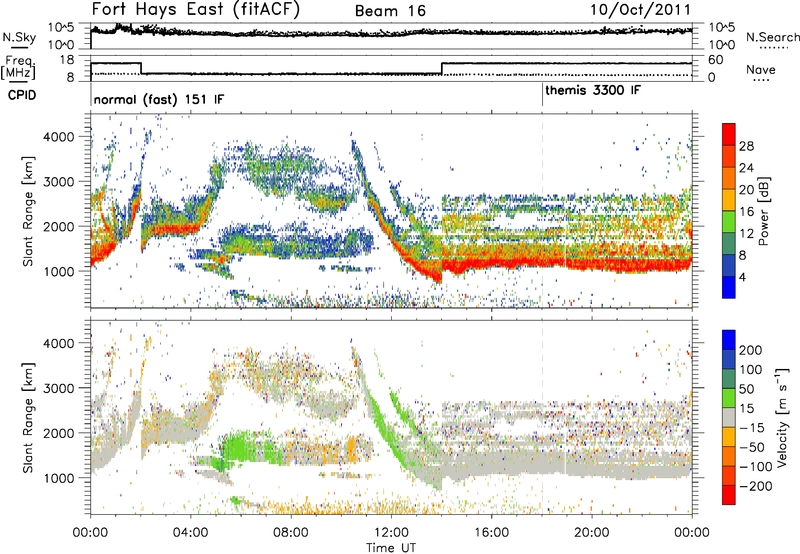Image resolution: width=800 pixels, height=554 pixels.
Task: Pick the gray segment of Velocity color bar
Action: click(x=729, y=418)
